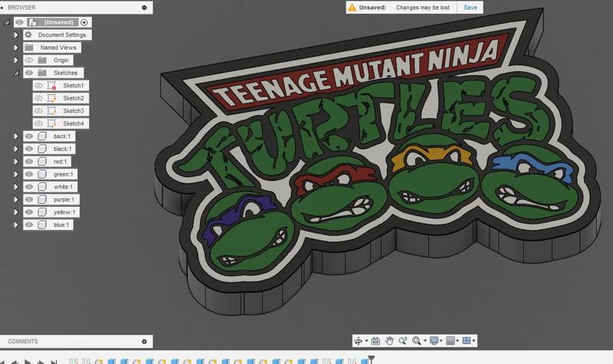Show the Origin folder using its eye

pyautogui.click(x=29, y=61)
